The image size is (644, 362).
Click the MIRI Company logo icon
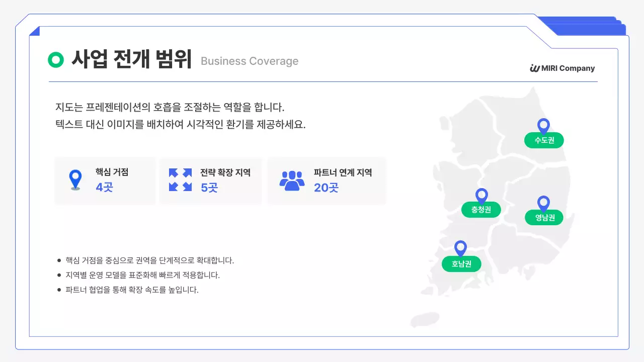[x=535, y=68]
